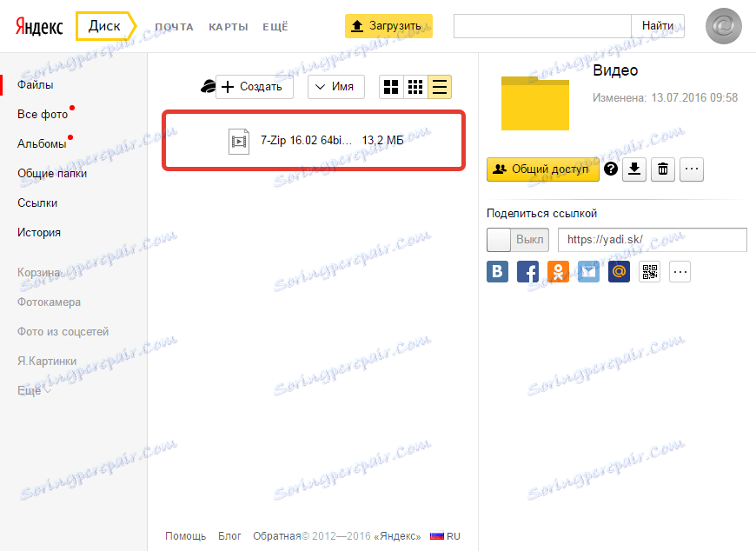The height and width of the screenshot is (551, 756).
Task: Open Ссылки in the sidebar
Action: point(37,203)
